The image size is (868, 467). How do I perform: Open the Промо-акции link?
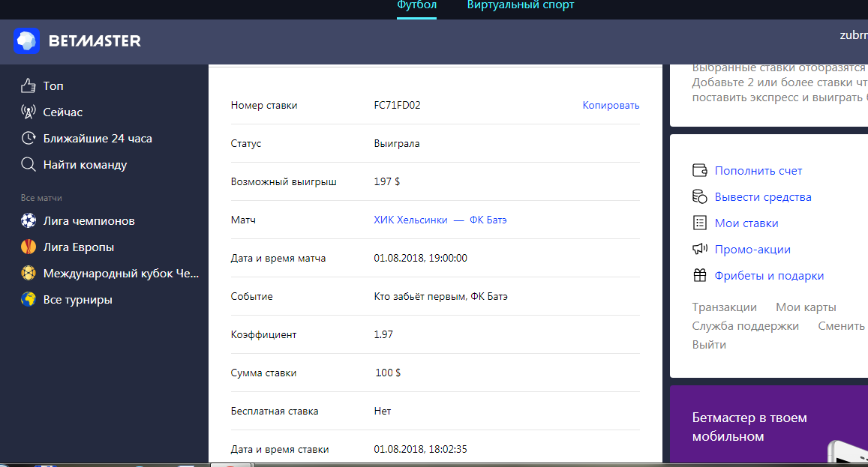tap(752, 250)
